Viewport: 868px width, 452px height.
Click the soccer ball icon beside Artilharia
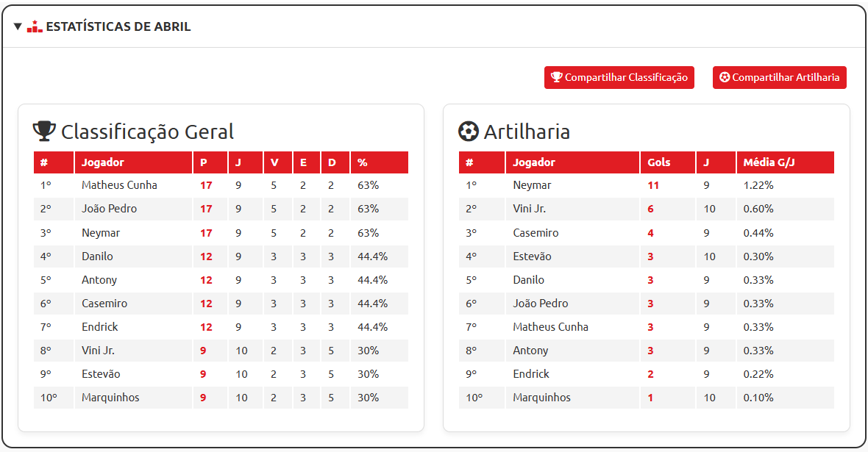pyautogui.click(x=469, y=131)
